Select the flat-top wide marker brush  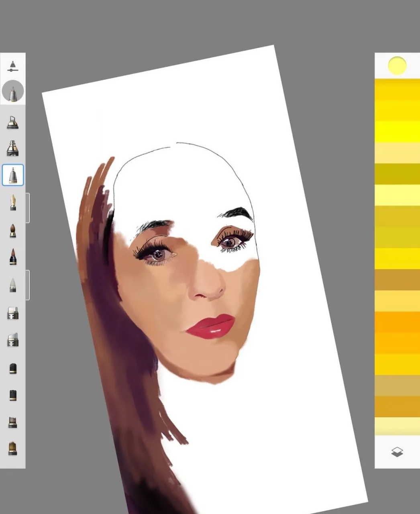click(x=13, y=313)
